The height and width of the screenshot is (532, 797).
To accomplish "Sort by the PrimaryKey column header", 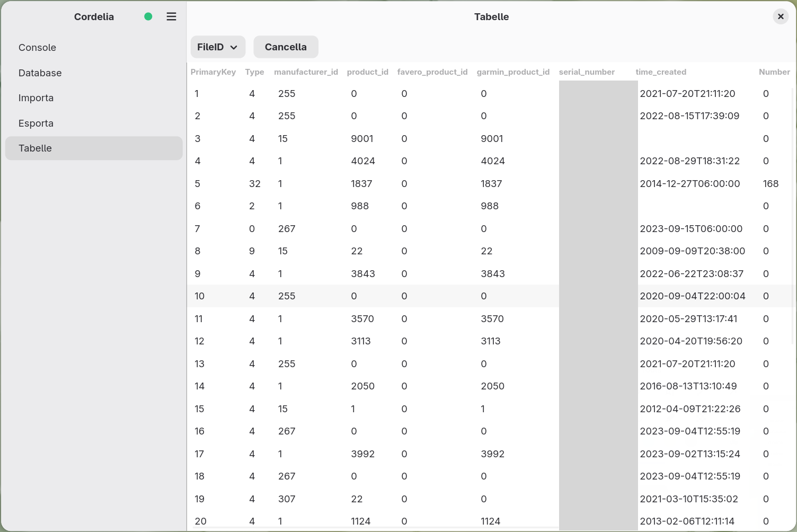I will [213, 72].
